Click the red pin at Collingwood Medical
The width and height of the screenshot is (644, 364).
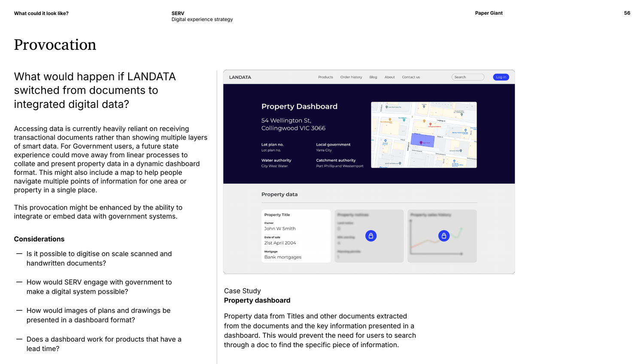click(x=431, y=124)
